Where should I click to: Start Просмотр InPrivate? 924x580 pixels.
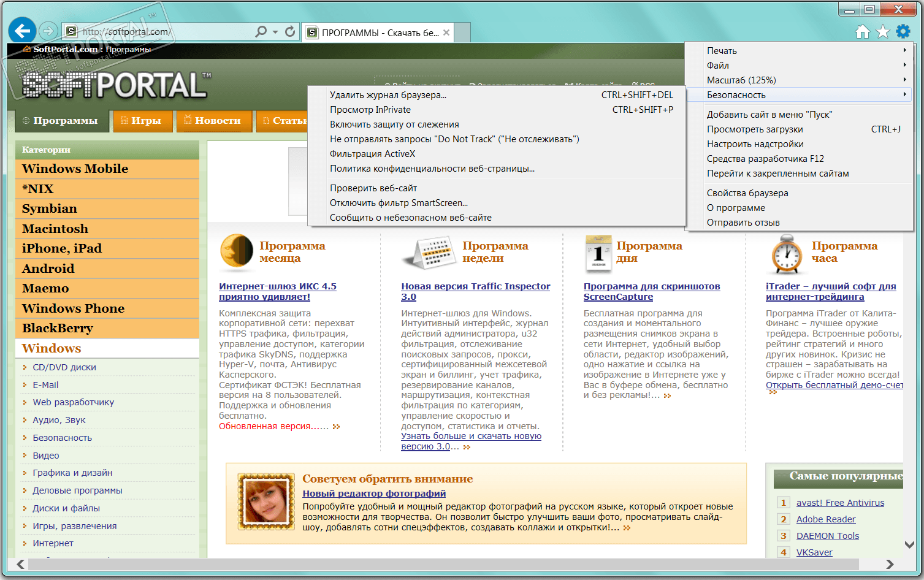coord(497,109)
